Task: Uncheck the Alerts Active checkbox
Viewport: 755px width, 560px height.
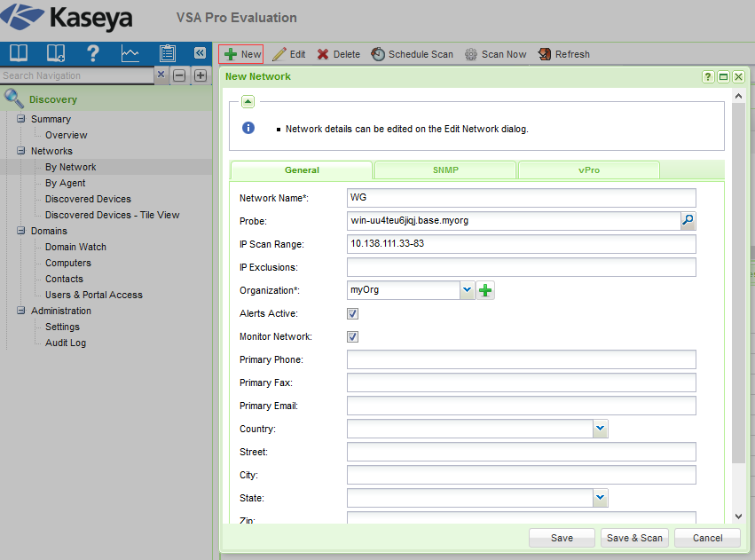Action: pos(352,314)
